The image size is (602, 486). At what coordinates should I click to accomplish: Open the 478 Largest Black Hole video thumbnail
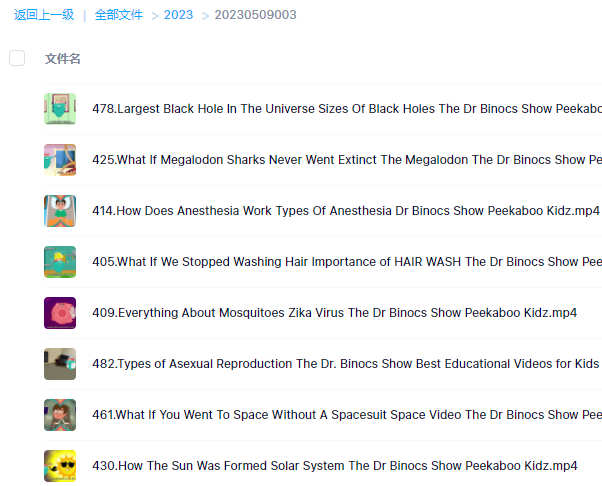(x=60, y=109)
